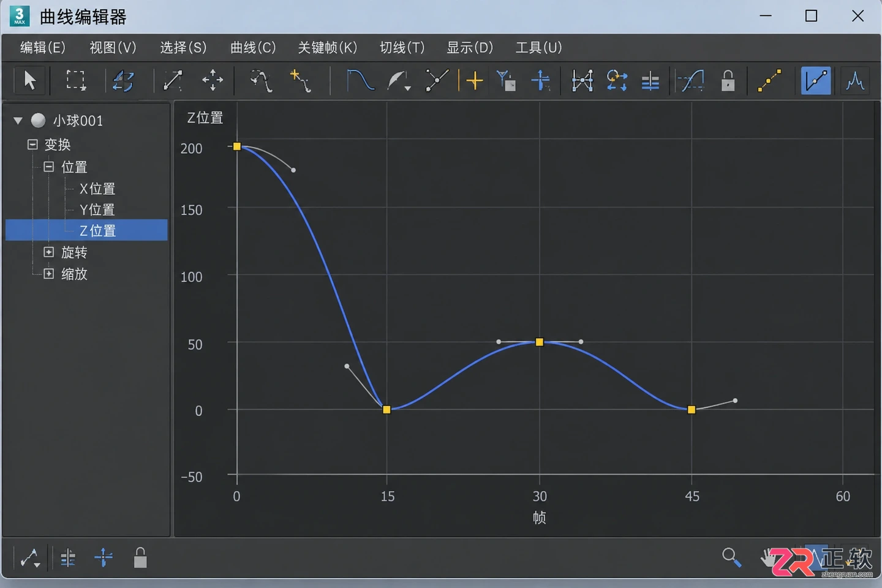
Task: Click the funnel filter icon with lock
Action: (x=506, y=80)
